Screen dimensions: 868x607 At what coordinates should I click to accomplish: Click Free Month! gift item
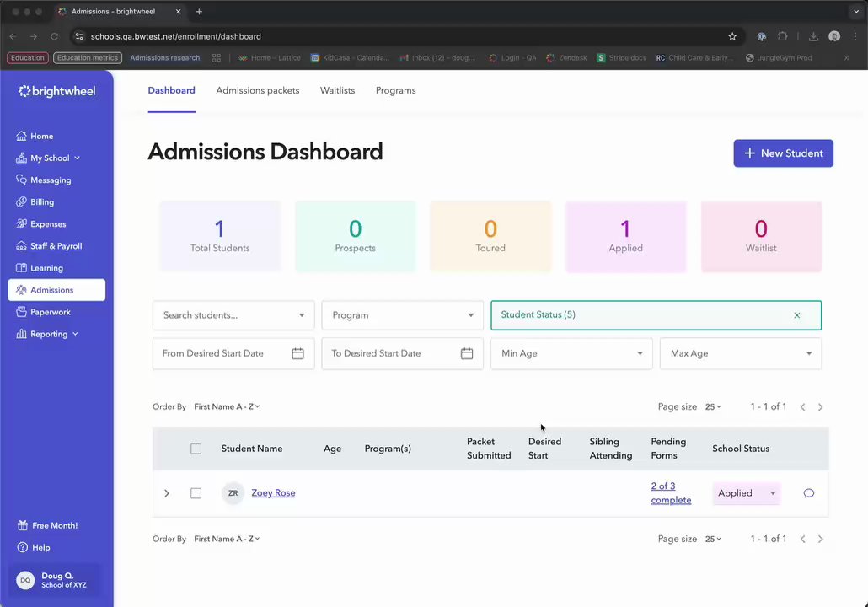[47, 525]
